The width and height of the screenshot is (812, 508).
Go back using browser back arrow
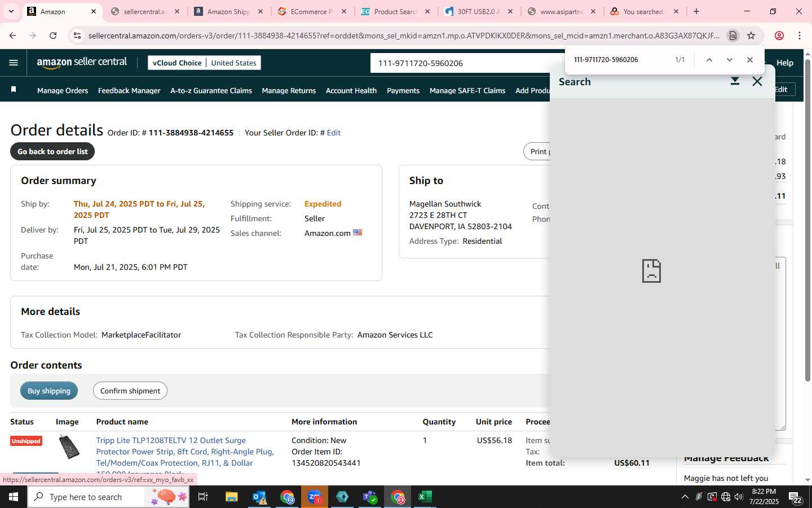[x=12, y=36]
